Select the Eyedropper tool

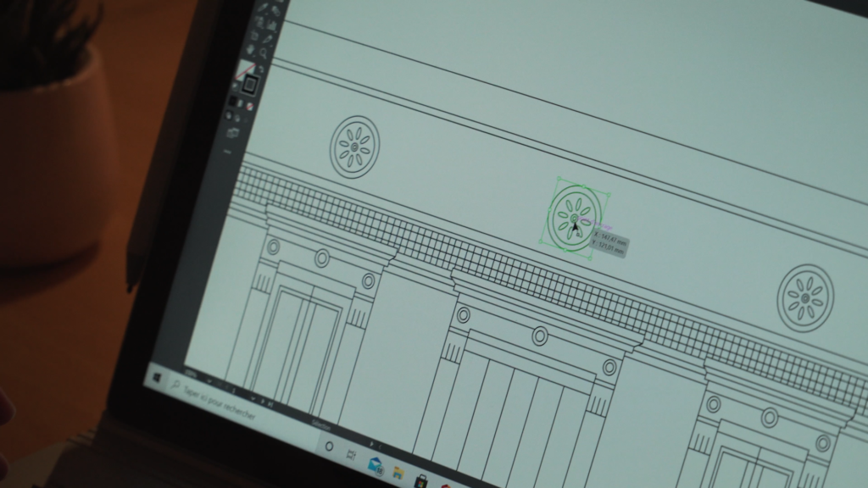263,7
